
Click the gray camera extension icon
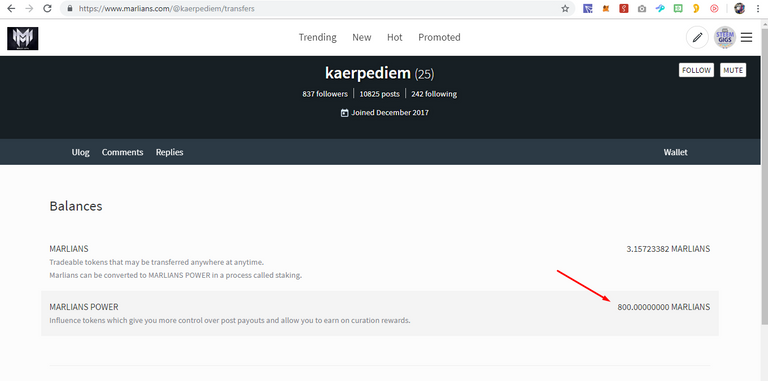(x=642, y=8)
